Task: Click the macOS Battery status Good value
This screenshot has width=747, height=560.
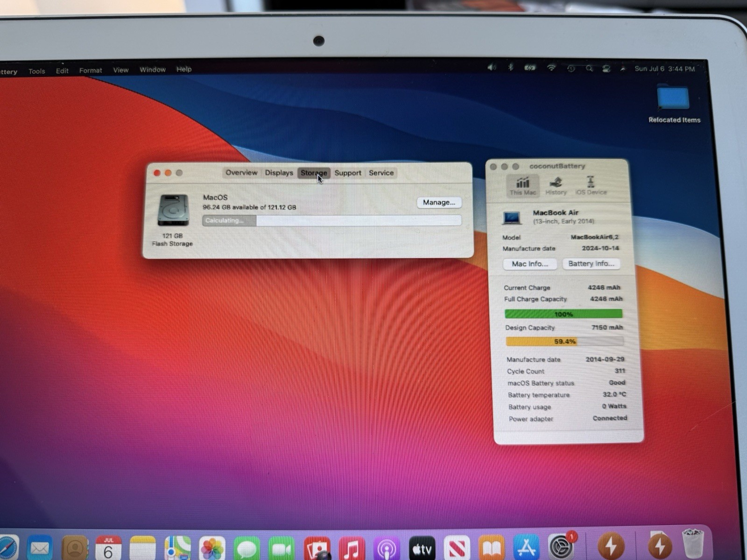Action: (x=617, y=382)
